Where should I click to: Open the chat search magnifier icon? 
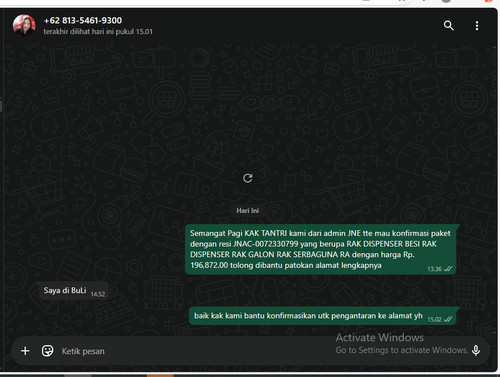point(449,25)
